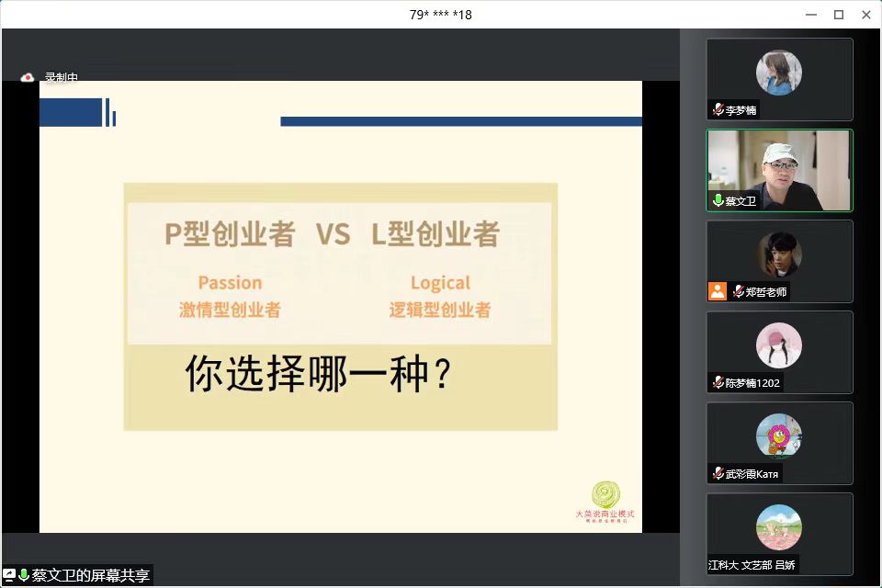Click the green mic icon in screen share label

(24, 575)
